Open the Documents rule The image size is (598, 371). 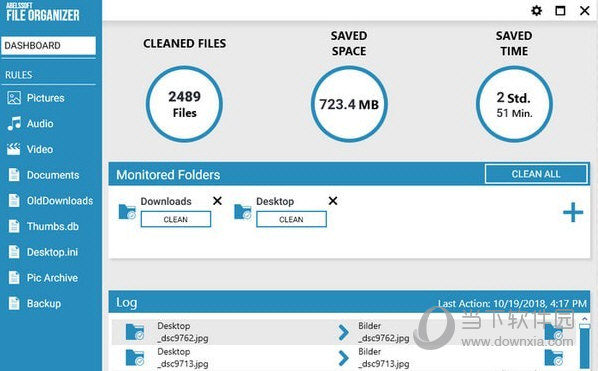click(53, 175)
